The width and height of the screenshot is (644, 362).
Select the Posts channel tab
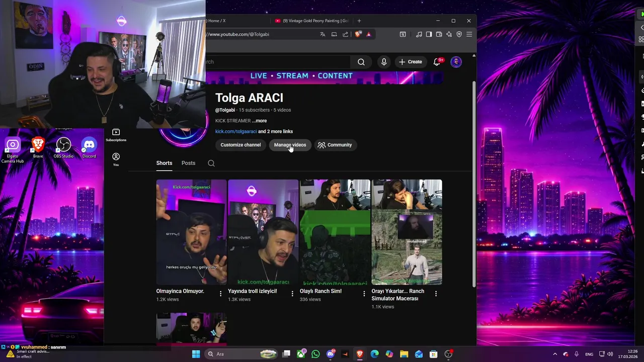click(188, 163)
